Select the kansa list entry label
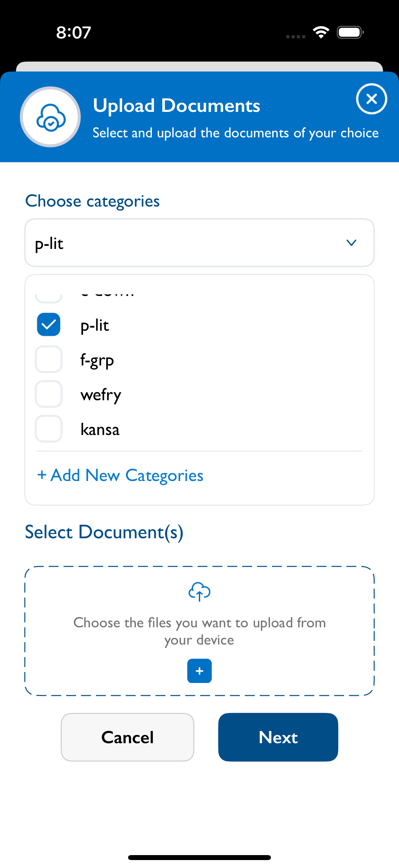The width and height of the screenshot is (399, 868). tap(100, 429)
